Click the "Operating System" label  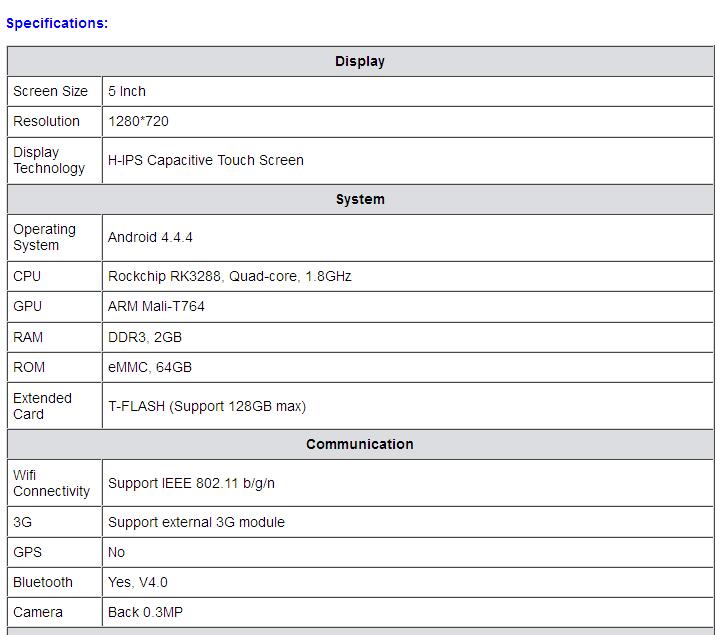coord(45,237)
